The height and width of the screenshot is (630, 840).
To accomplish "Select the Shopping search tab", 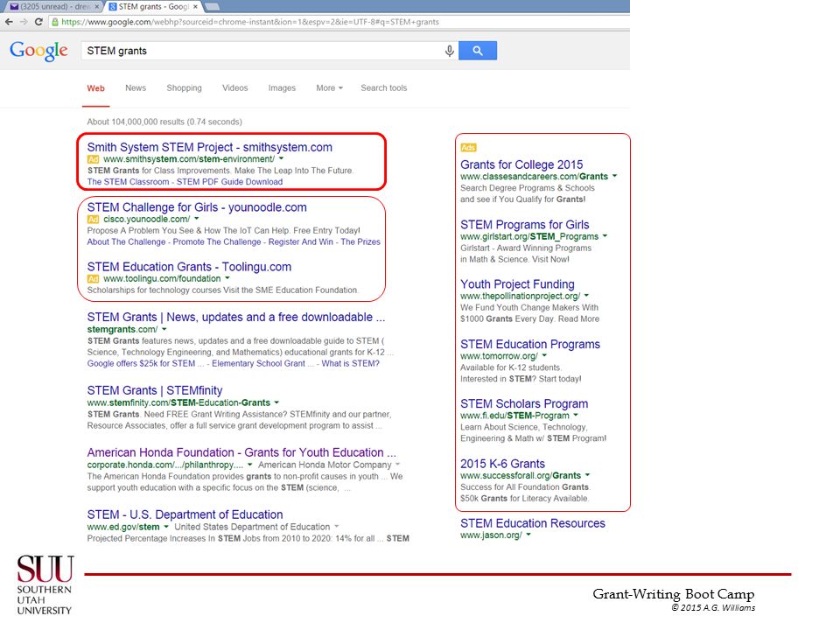I will (184, 87).
